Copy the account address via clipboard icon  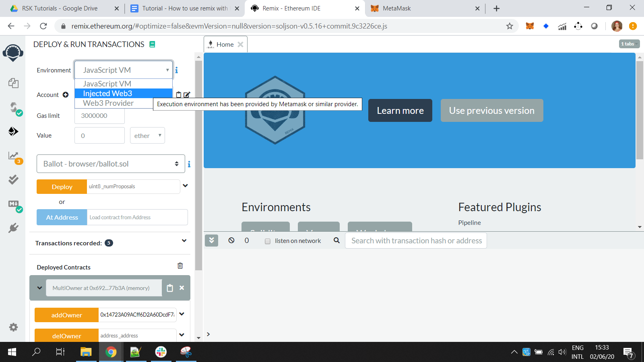[179, 95]
